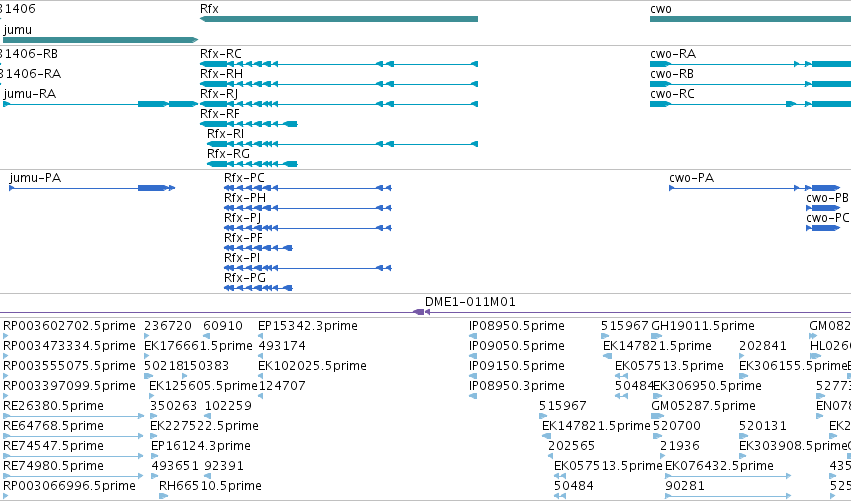The width and height of the screenshot is (851, 501).
Task: Open the EK227522.5prime entry
Action: pyautogui.click(x=204, y=426)
